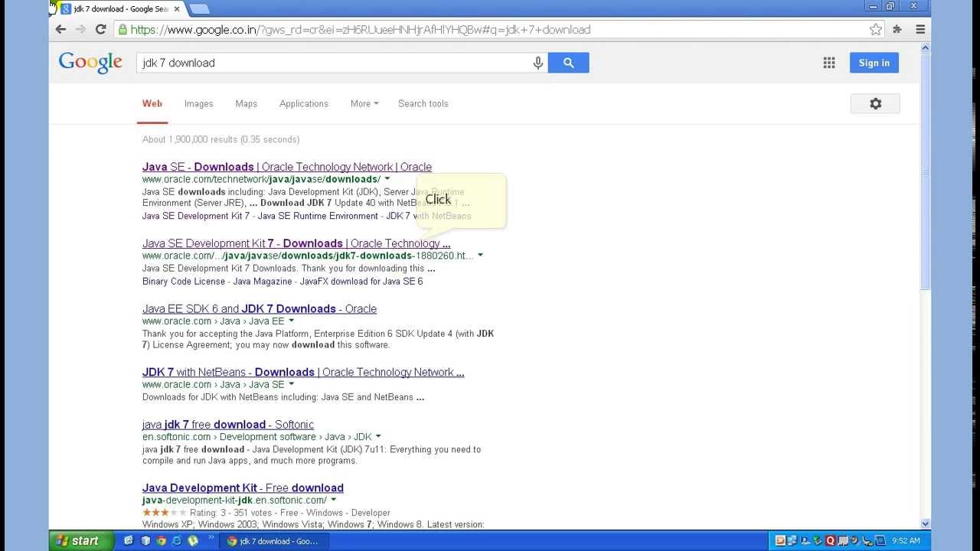Open the Windows Start menu
The height and width of the screenshot is (551, 980).
tap(82, 540)
